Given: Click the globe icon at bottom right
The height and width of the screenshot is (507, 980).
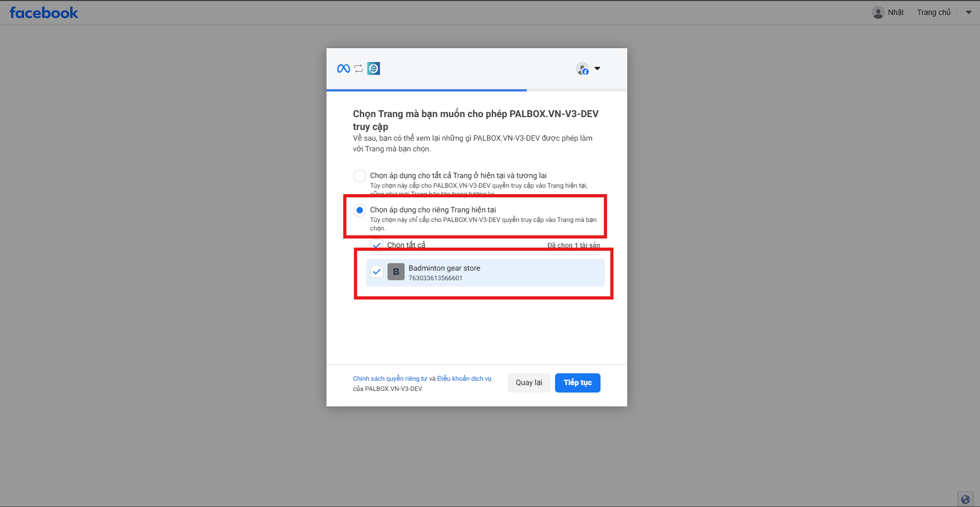Looking at the screenshot, I should tap(965, 499).
